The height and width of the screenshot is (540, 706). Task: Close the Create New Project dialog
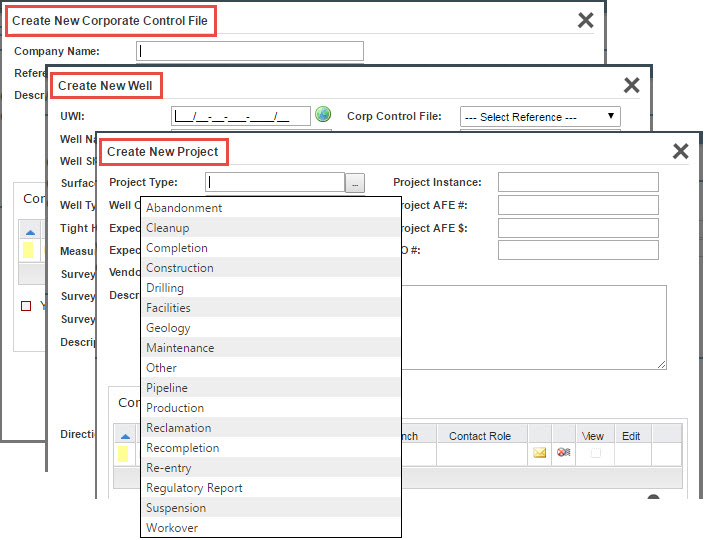680,151
